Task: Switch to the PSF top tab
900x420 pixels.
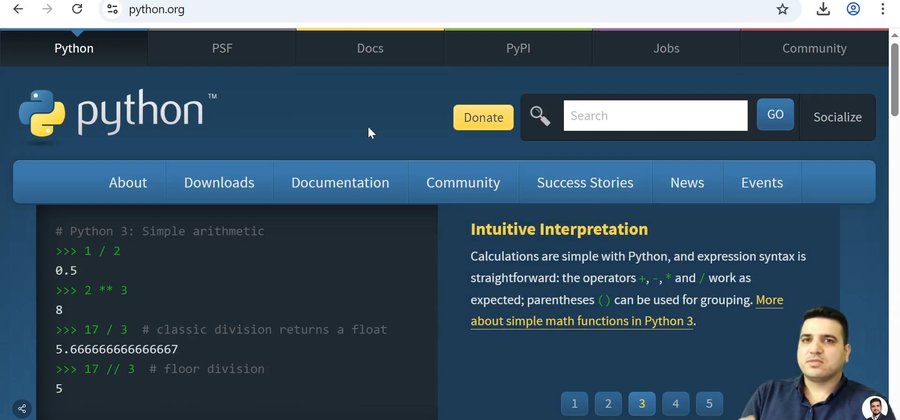Action: pyautogui.click(x=222, y=48)
